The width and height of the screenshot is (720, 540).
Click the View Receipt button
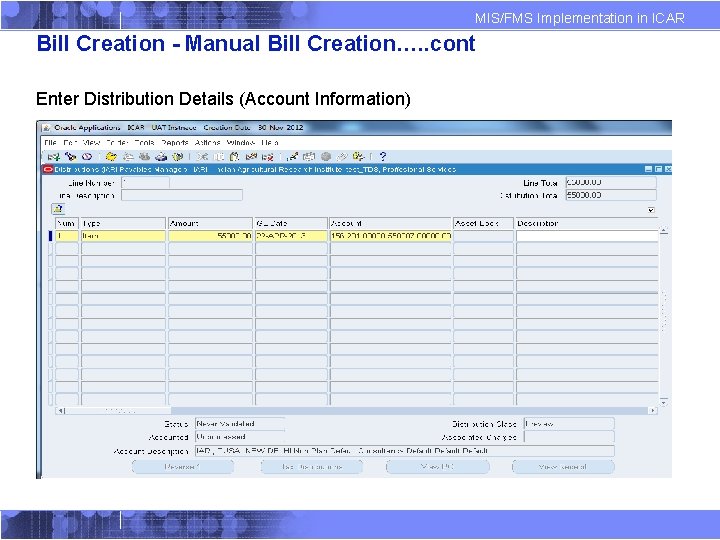(x=563, y=467)
